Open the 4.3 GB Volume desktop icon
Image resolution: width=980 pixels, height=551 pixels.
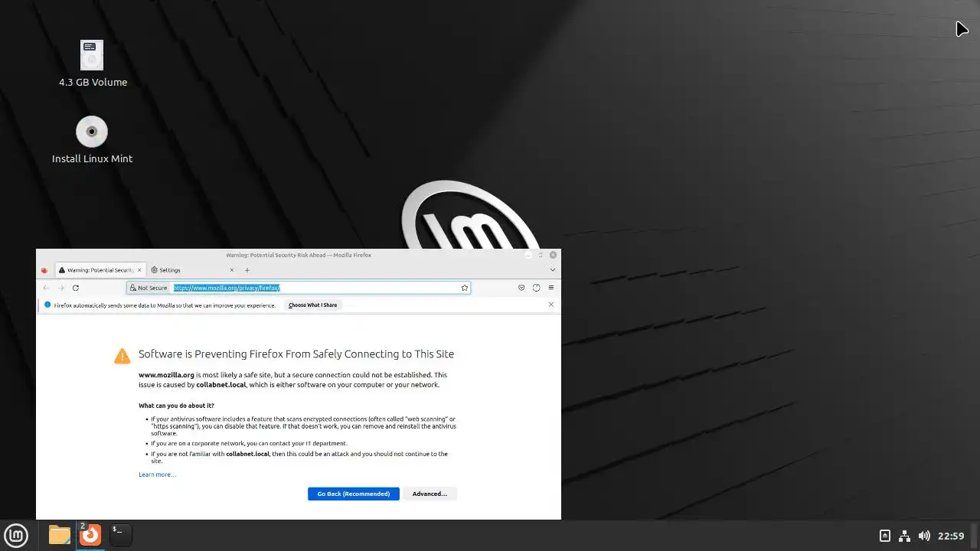click(92, 55)
